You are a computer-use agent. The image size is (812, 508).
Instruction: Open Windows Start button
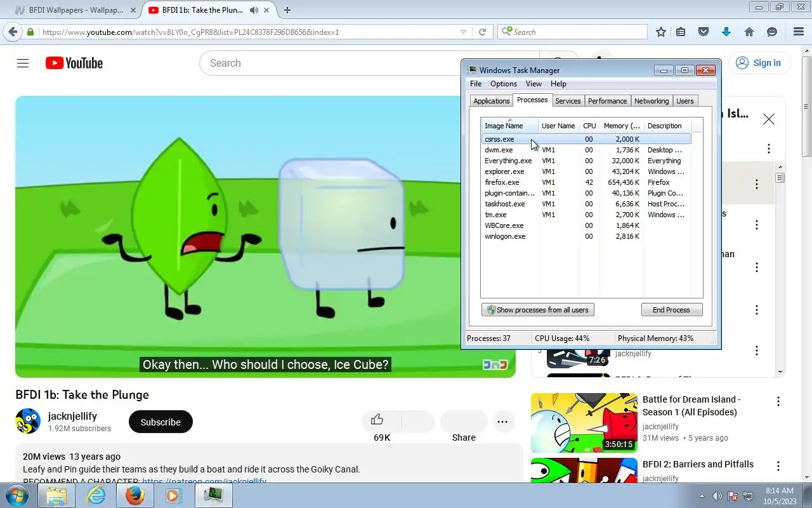click(x=17, y=495)
